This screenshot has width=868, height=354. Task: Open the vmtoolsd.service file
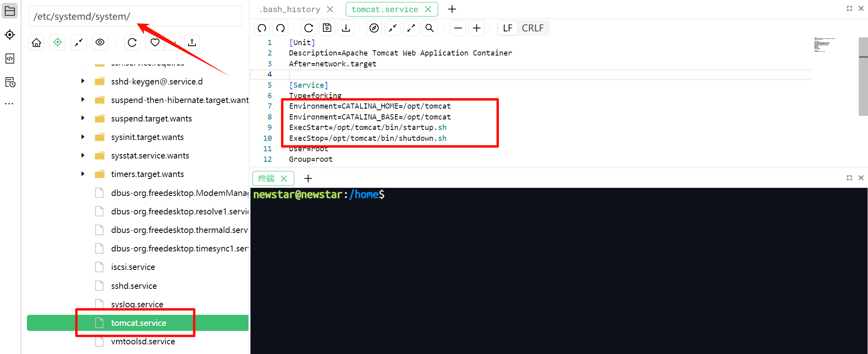point(143,342)
